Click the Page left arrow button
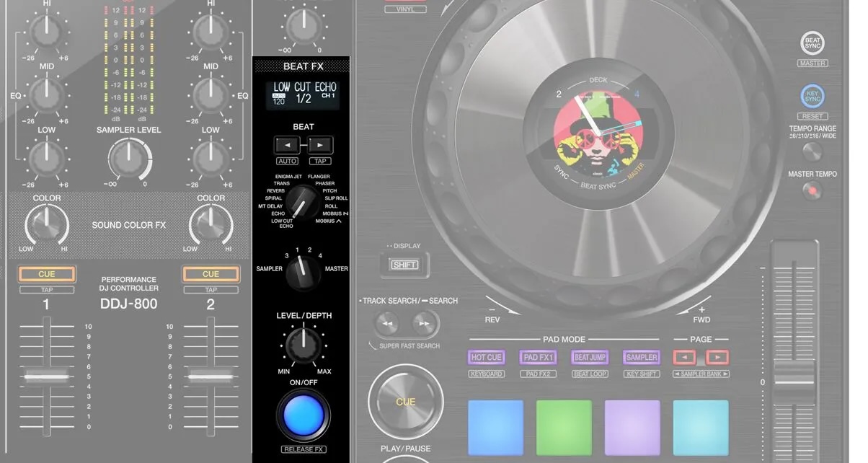 tap(684, 357)
